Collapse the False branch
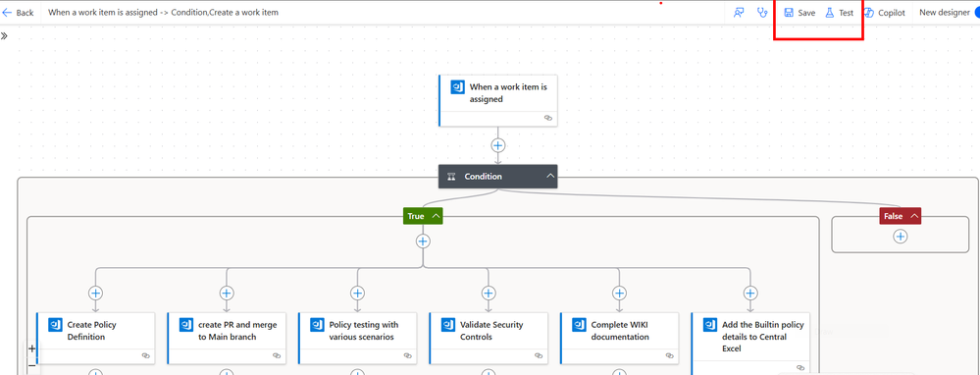Image resolution: width=980 pixels, height=375 pixels. [x=913, y=216]
